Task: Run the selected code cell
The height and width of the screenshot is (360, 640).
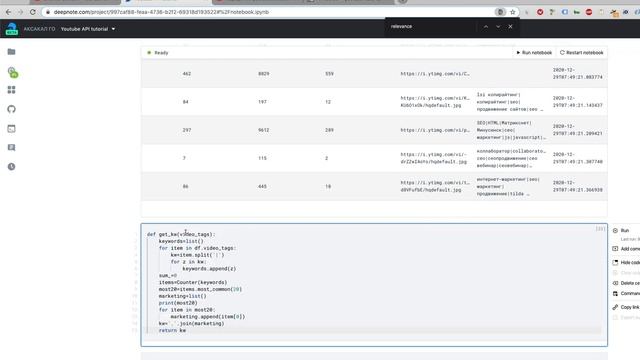Action: [x=621, y=231]
